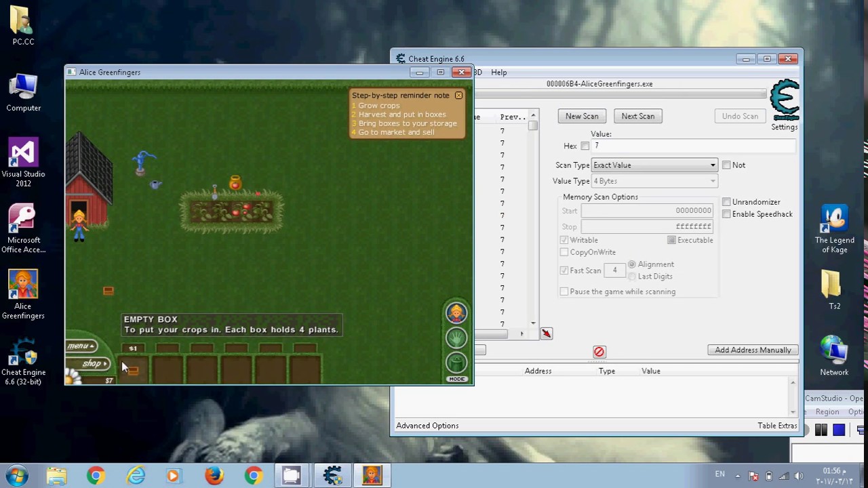Open the Help menu in Cheat Engine
This screenshot has height=488, width=868.
[498, 73]
